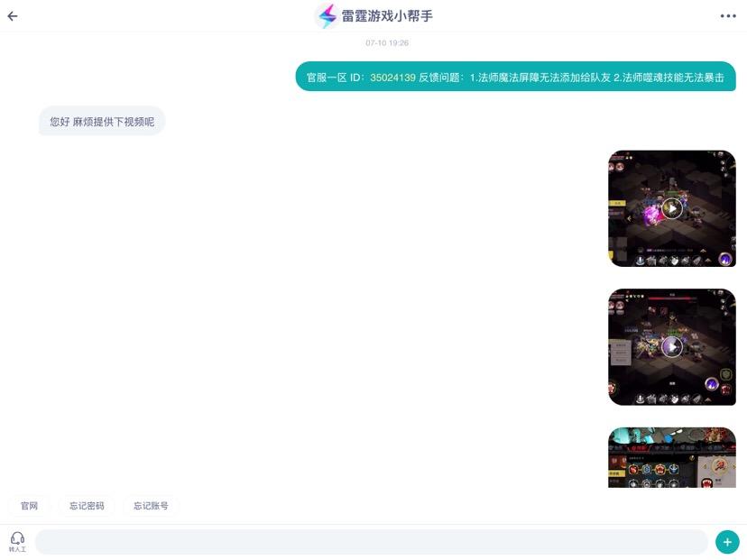The width and height of the screenshot is (747, 560).
Task: Select the 官网 quick reply chip
Action: [x=29, y=506]
